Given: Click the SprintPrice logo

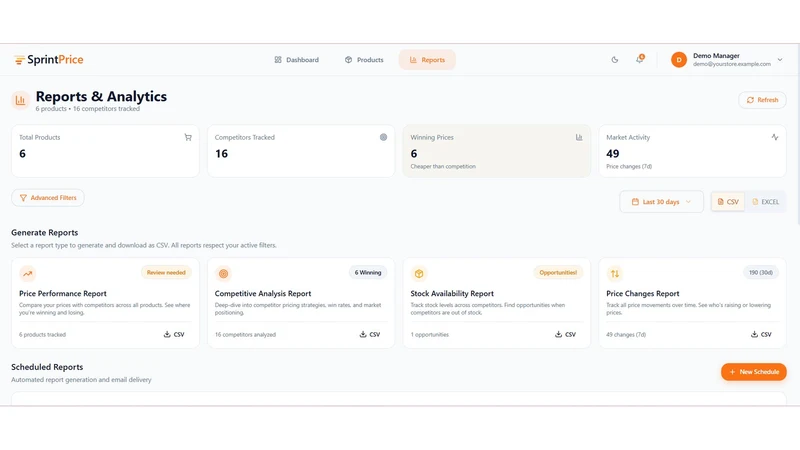Looking at the screenshot, I should click(x=48, y=60).
